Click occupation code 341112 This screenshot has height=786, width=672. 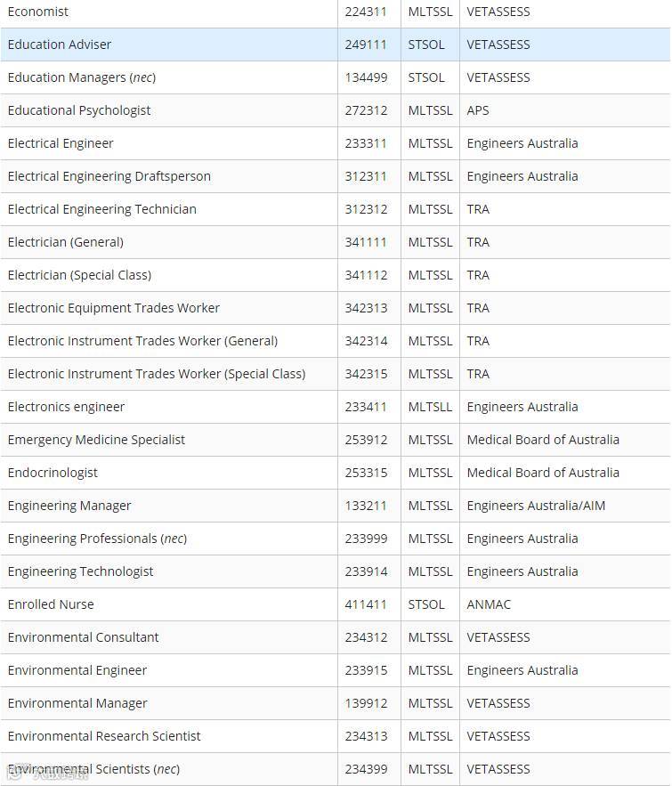coord(366,275)
